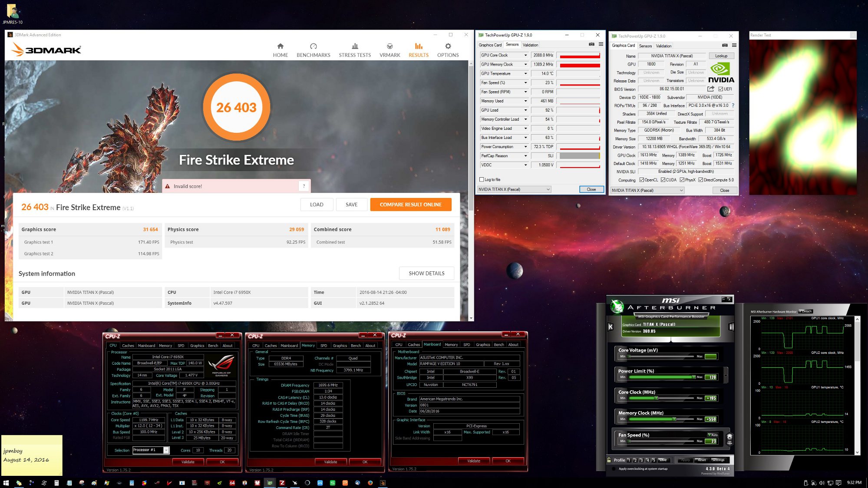Open SPD tab in the CPU-Z Memory window
The image size is (868, 488).
point(323,346)
